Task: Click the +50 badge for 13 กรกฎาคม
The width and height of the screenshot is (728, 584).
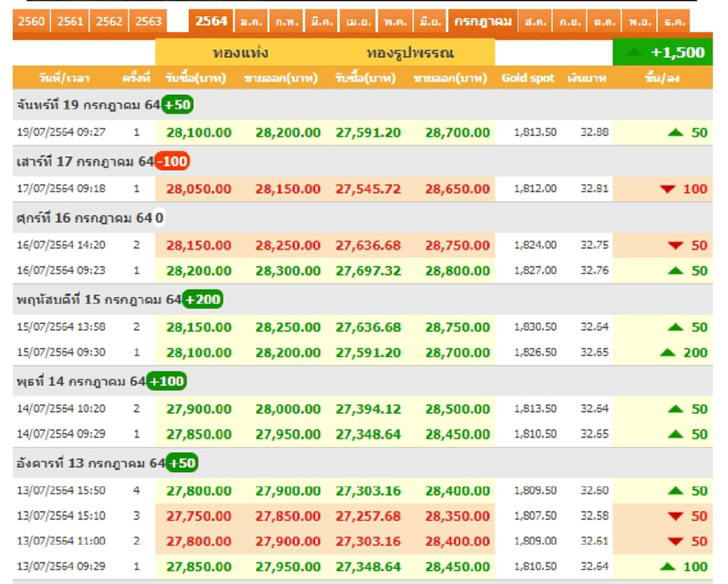Action: click(182, 463)
